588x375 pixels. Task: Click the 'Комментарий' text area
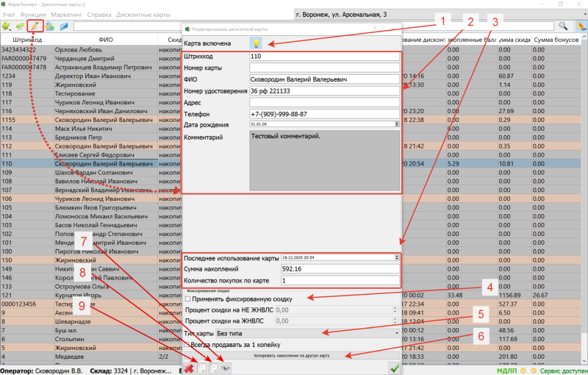pos(324,160)
